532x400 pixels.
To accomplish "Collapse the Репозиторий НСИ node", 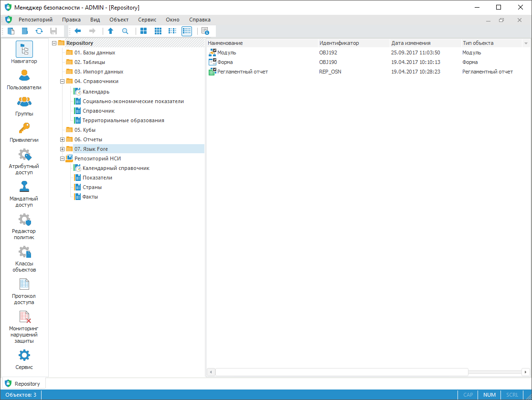I will coord(62,159).
